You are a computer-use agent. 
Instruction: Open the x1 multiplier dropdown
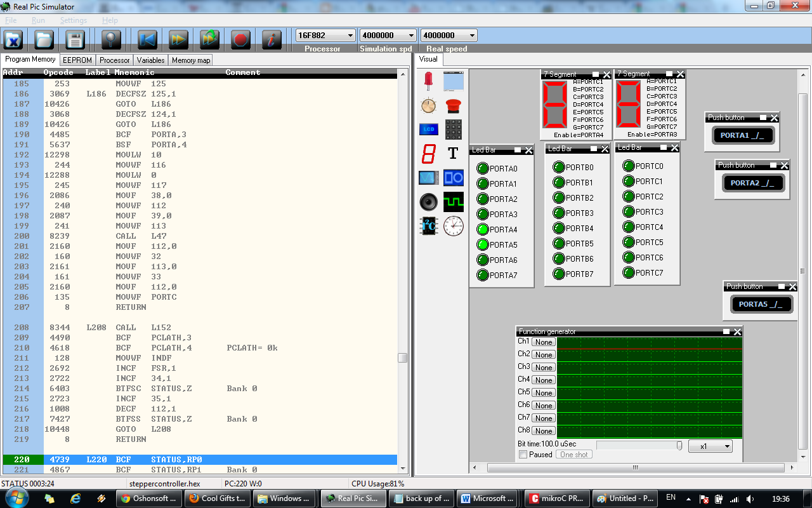(x=710, y=446)
